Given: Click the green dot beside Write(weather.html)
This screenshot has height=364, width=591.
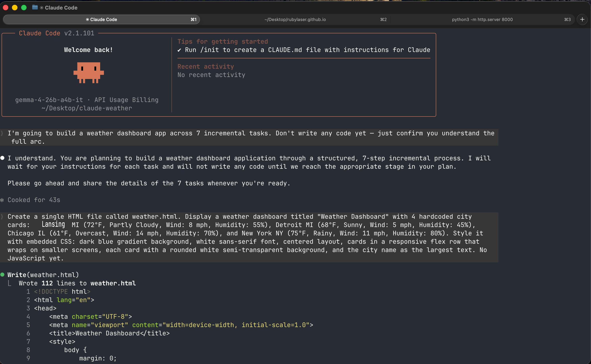Looking at the screenshot, I should pos(2,275).
